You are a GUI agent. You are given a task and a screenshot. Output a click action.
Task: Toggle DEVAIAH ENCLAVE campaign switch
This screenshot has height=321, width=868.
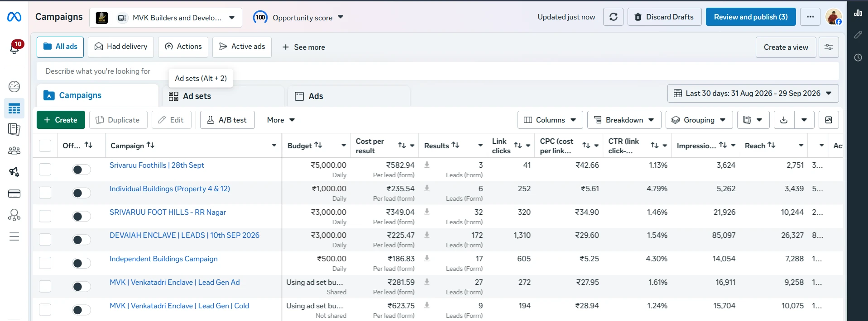82,240
